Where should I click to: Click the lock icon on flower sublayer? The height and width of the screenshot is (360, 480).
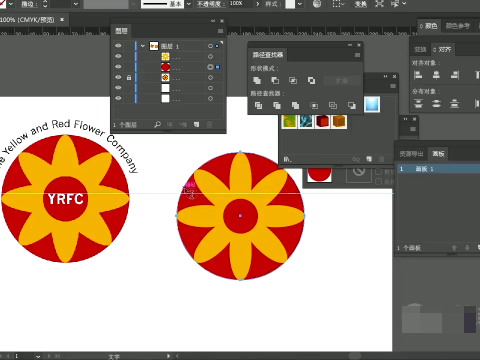(x=129, y=78)
